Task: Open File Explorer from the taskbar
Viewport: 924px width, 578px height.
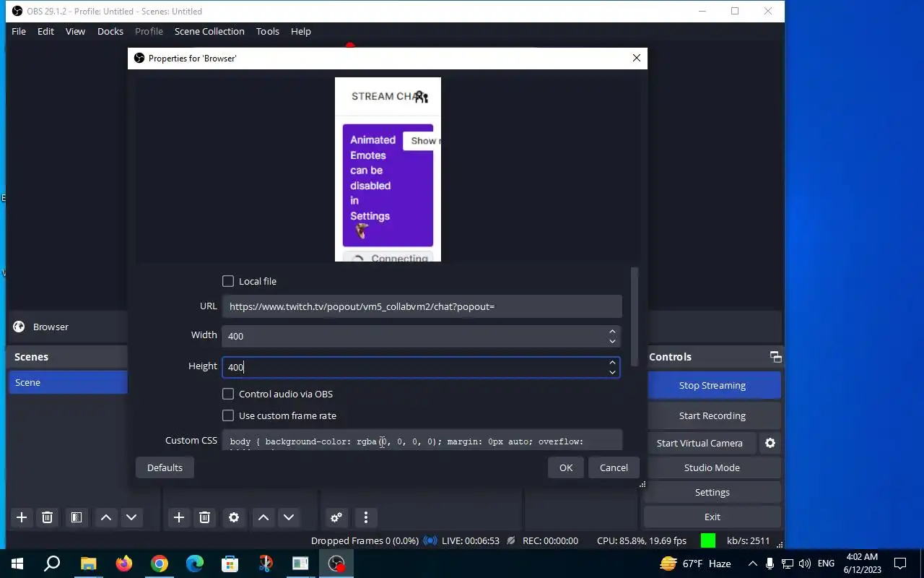Action: pos(88,564)
